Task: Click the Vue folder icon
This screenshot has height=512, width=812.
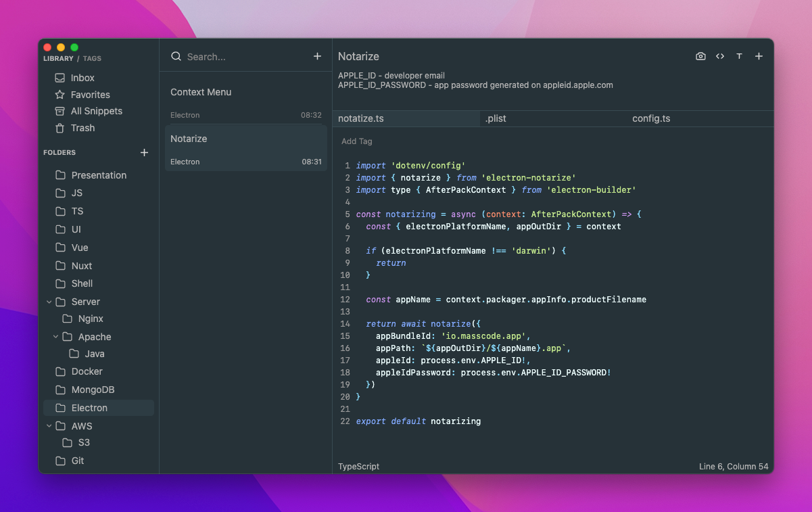Action: [61, 248]
